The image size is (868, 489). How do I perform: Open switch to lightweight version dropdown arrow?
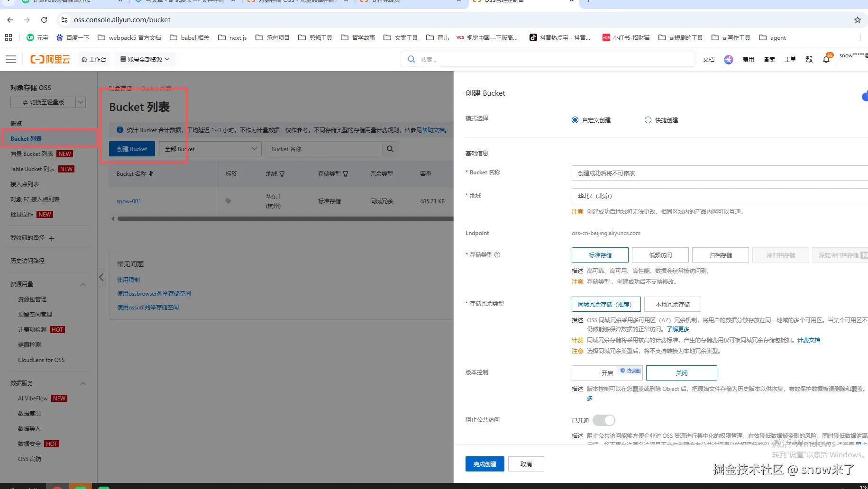(81, 102)
